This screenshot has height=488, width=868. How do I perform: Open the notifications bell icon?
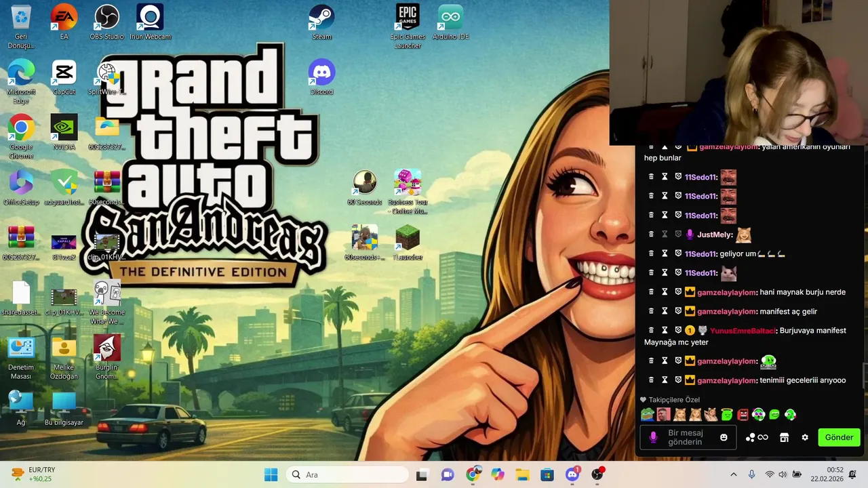click(x=852, y=474)
